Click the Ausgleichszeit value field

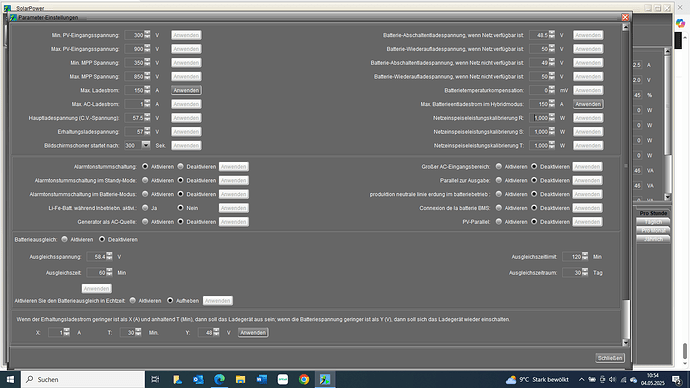pos(96,273)
